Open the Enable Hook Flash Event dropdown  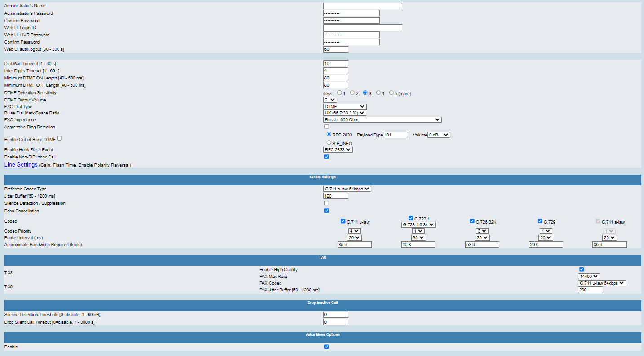coord(338,149)
